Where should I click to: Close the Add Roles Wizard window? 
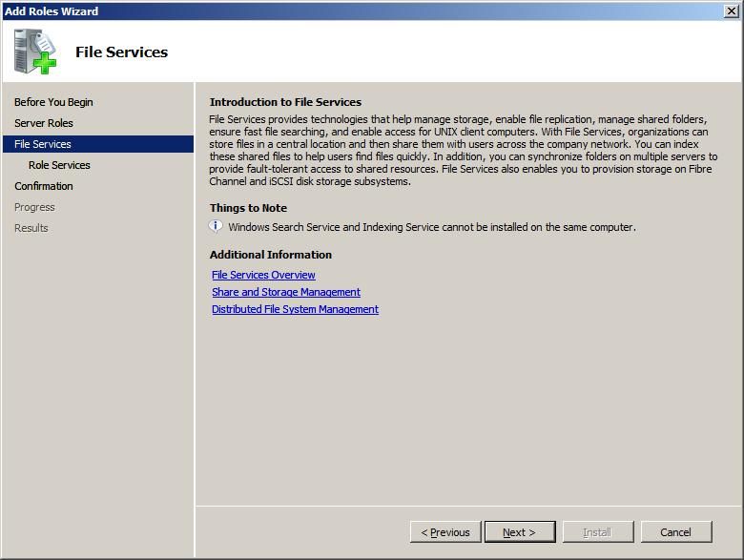(732, 10)
